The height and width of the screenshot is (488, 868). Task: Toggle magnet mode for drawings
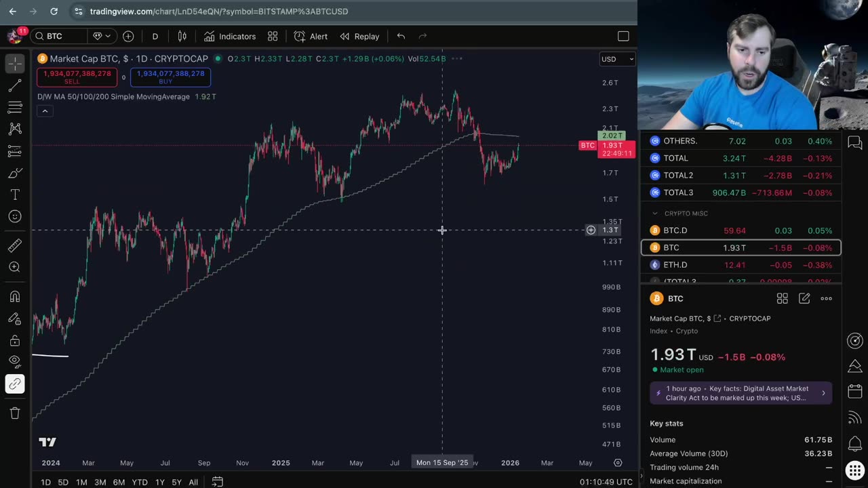click(14, 296)
